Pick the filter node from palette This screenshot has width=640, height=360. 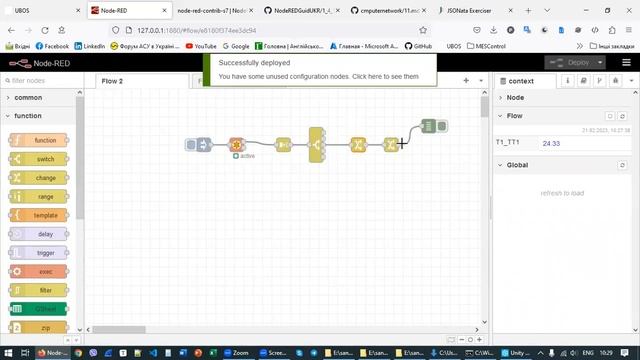[39, 290]
